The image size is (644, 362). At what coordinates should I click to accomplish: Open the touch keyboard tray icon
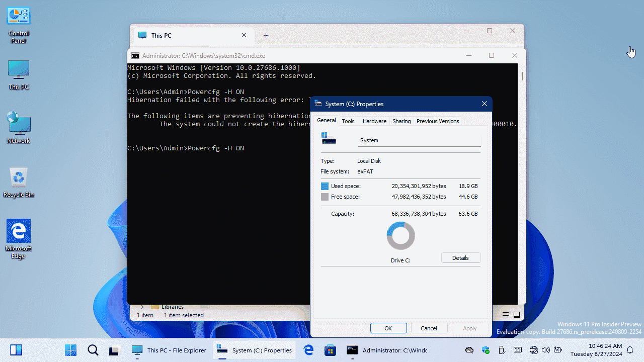pos(517,350)
